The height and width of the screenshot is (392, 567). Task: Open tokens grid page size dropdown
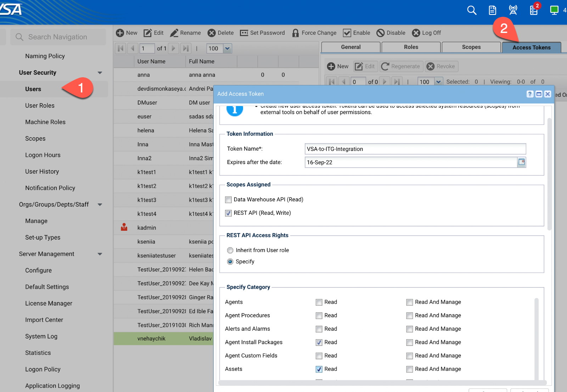click(x=438, y=82)
